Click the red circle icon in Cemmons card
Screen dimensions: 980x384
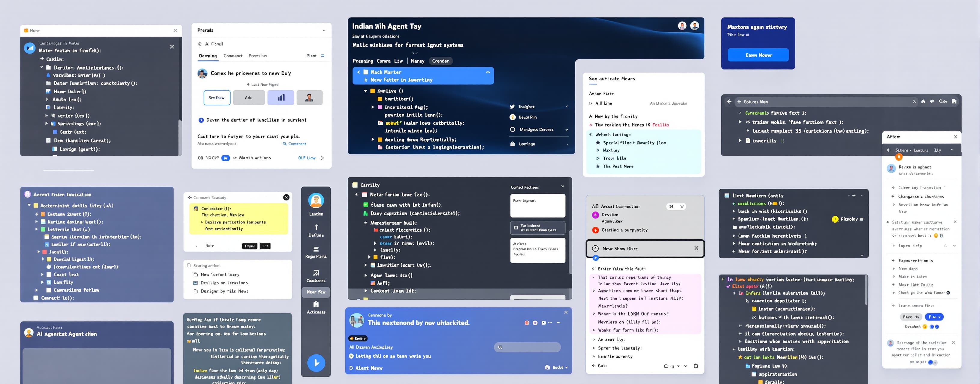527,323
